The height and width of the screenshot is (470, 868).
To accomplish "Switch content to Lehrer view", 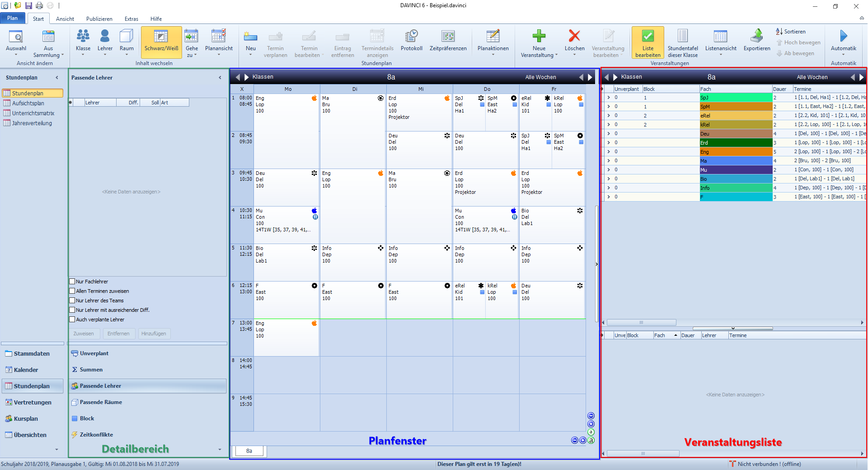I will click(x=105, y=42).
